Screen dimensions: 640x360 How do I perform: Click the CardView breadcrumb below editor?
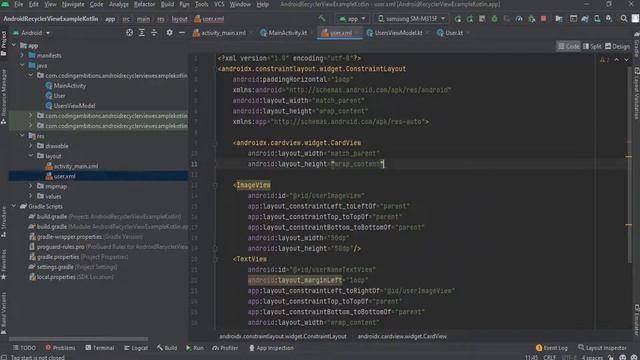click(x=402, y=336)
